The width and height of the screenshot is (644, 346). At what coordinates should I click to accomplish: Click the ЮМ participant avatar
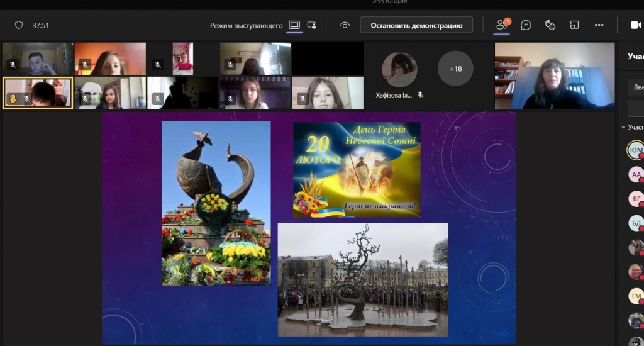636,150
